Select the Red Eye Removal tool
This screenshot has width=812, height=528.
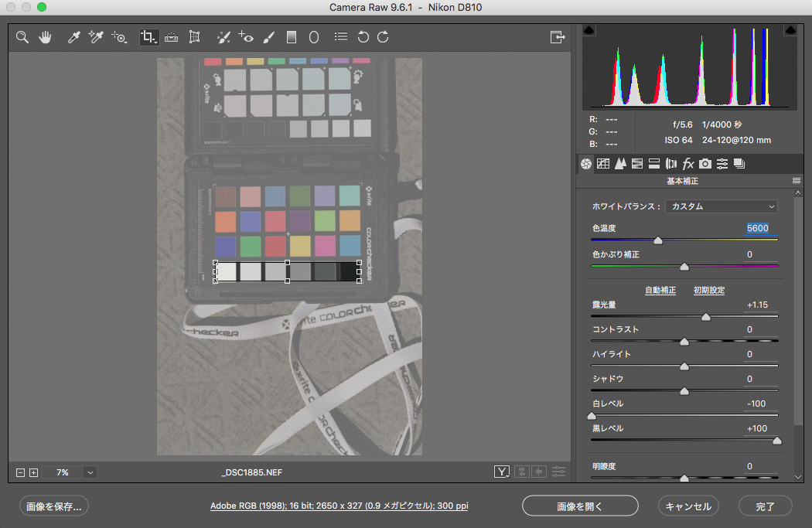[x=245, y=37]
